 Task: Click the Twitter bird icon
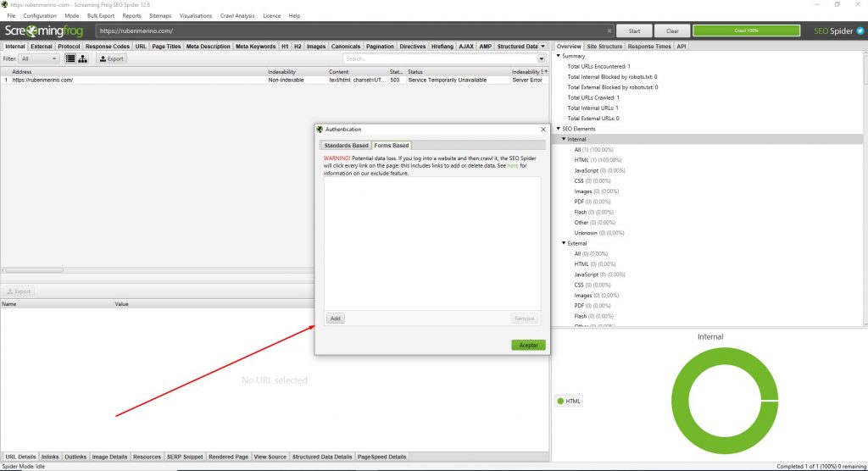pyautogui.click(x=860, y=30)
